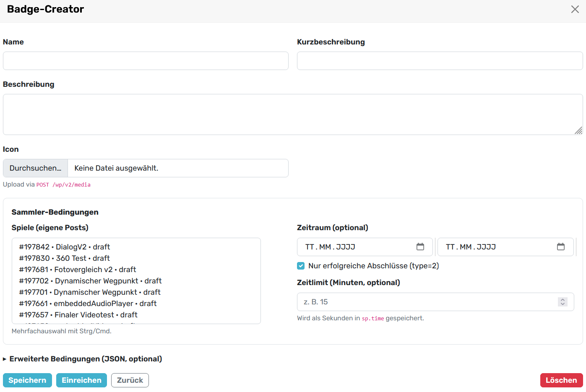Pick '#197661 • embeddedAudioPlayer' game option

pyautogui.click(x=88, y=304)
